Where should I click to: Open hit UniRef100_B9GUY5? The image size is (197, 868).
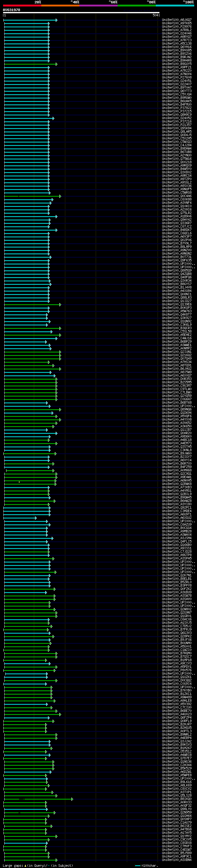click(177, 64)
